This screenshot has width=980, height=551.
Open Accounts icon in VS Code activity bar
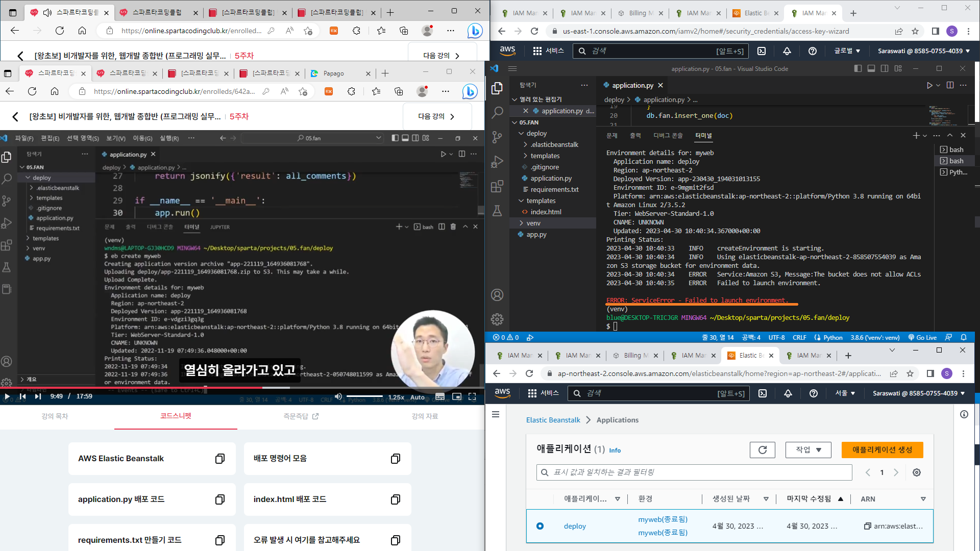click(x=497, y=295)
